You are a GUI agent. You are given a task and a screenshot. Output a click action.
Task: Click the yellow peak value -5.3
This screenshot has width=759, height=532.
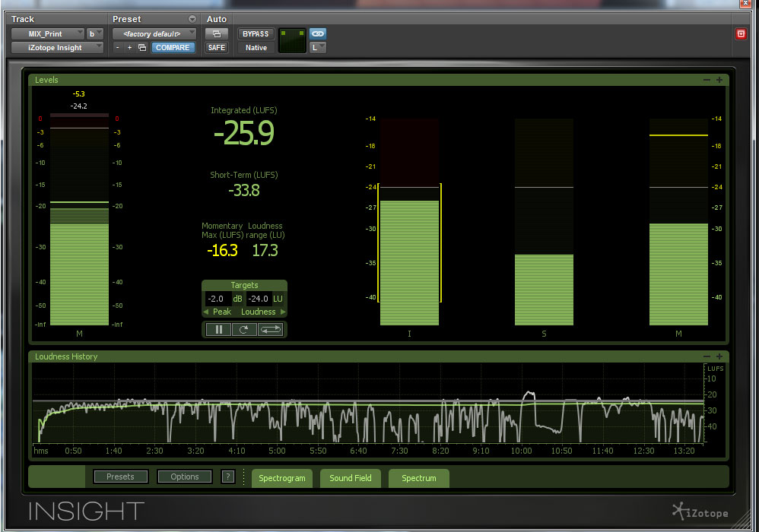pyautogui.click(x=79, y=93)
